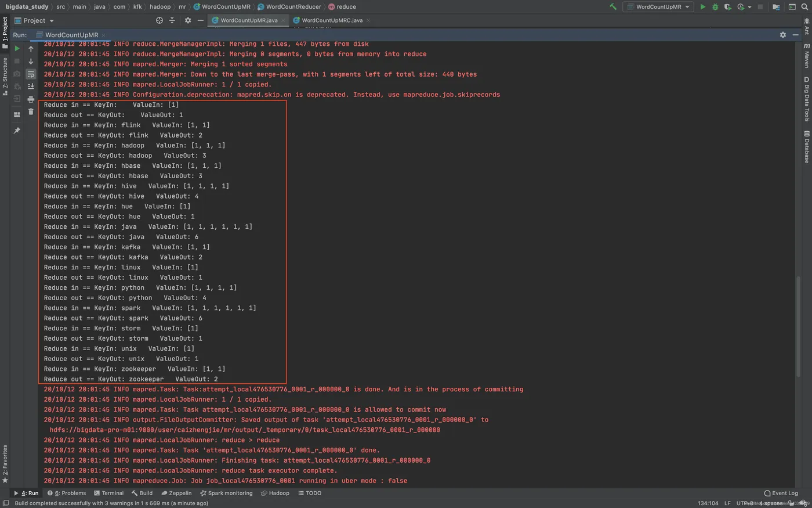812x508 pixels.
Task: Click the stop button in top toolbar
Action: [x=760, y=7]
